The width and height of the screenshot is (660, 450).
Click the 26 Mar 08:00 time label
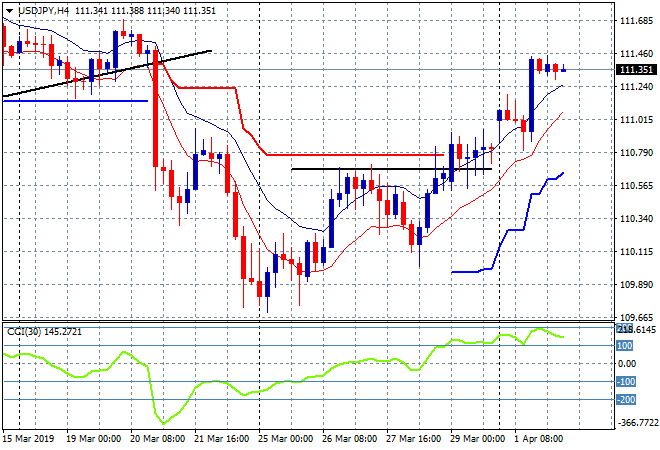(349, 439)
